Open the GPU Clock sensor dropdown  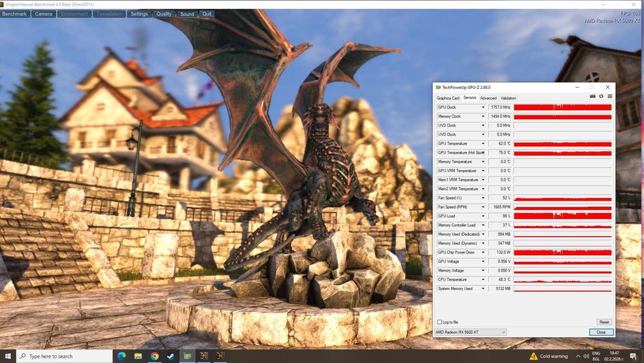pos(483,108)
